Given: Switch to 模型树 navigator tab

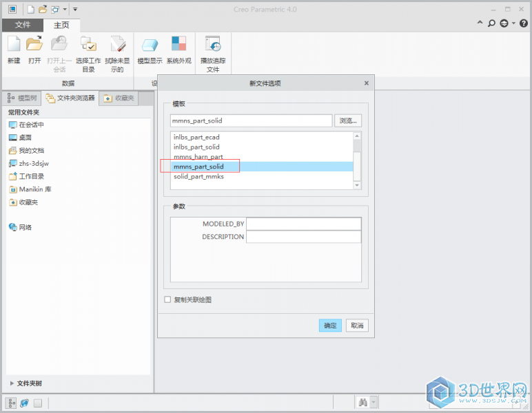Looking at the screenshot, I should pyautogui.click(x=22, y=98).
